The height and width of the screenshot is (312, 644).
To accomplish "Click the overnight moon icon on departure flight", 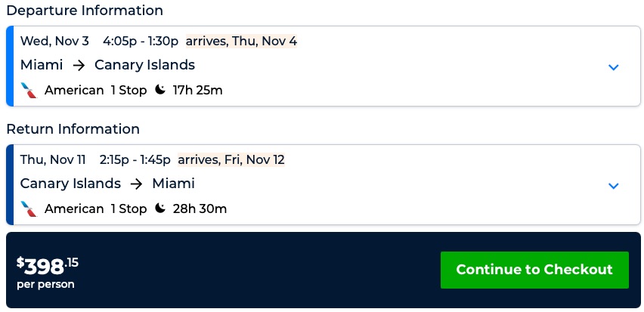I will click(x=160, y=91).
